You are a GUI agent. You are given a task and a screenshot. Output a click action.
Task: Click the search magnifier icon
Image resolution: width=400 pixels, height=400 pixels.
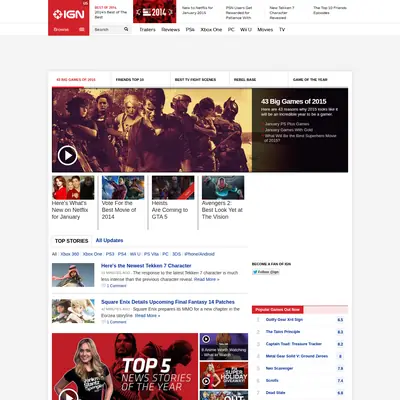click(x=126, y=29)
